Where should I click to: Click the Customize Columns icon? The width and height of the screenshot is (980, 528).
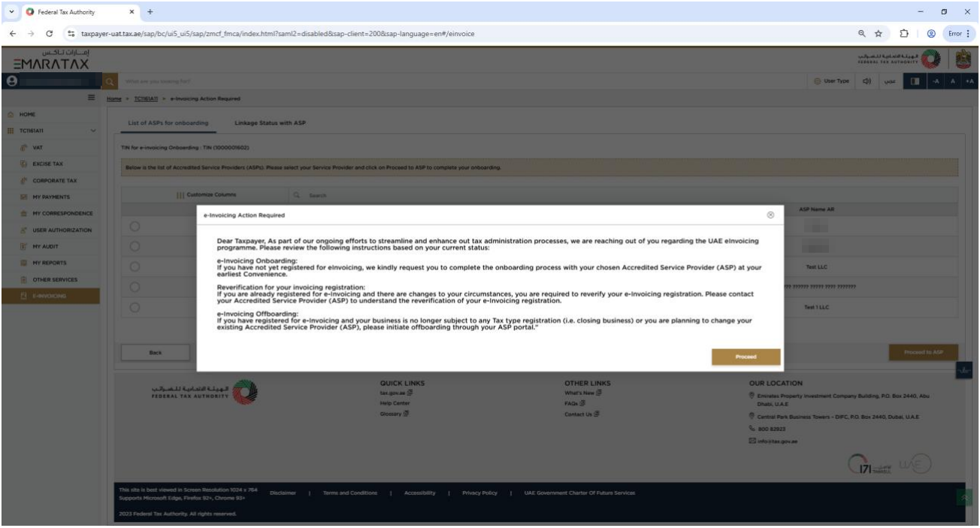click(180, 196)
